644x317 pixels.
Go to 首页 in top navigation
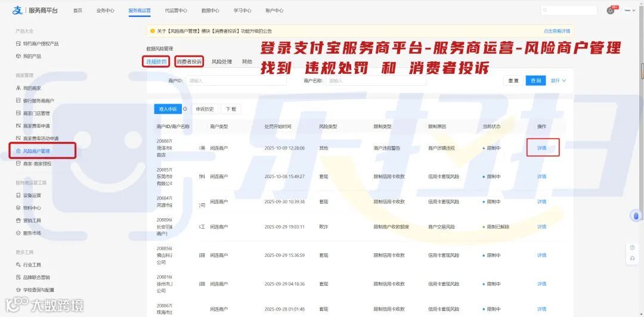tap(78, 11)
